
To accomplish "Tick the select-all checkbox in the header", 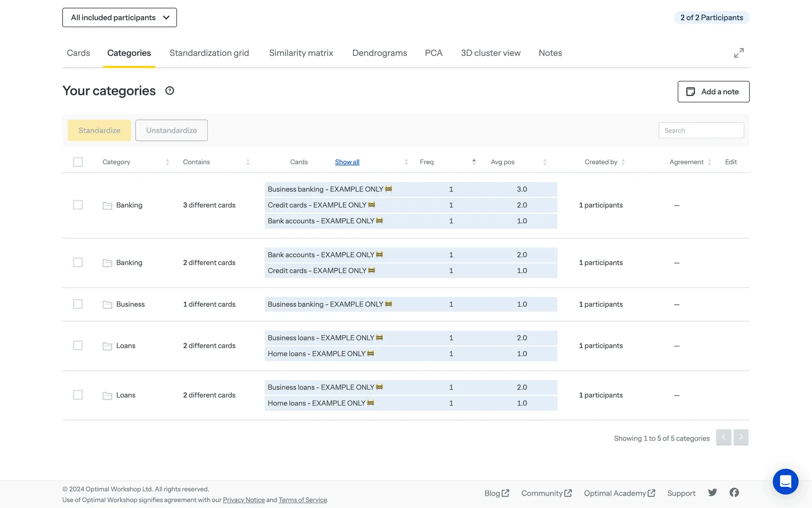I will (x=78, y=162).
